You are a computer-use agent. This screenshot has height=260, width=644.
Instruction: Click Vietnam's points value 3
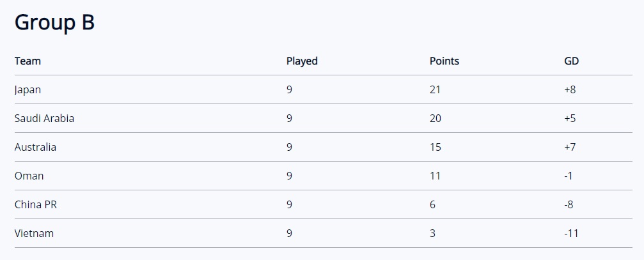tap(432, 233)
